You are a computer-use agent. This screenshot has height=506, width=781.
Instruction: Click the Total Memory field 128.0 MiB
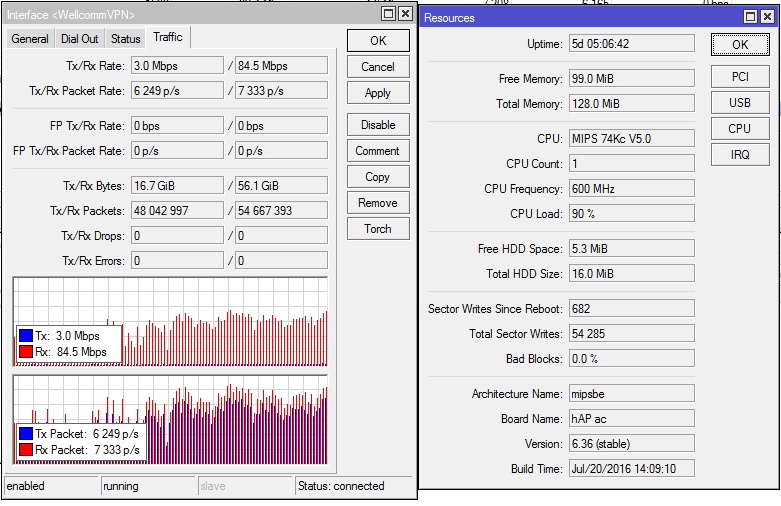pos(632,104)
